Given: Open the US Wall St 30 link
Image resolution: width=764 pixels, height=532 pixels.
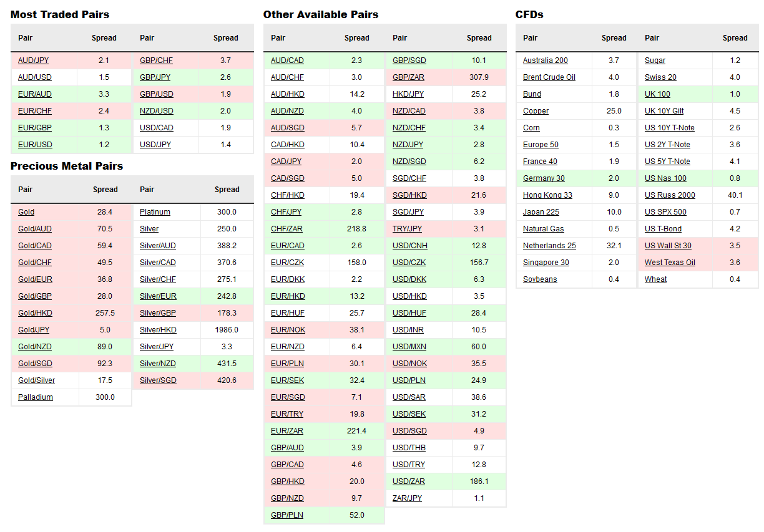Looking at the screenshot, I should tap(668, 246).
